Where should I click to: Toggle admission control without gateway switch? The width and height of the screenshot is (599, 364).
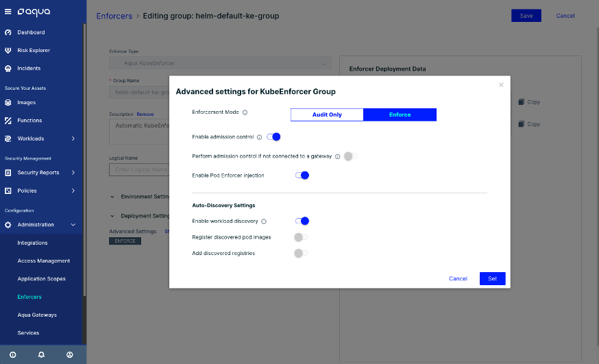(351, 156)
